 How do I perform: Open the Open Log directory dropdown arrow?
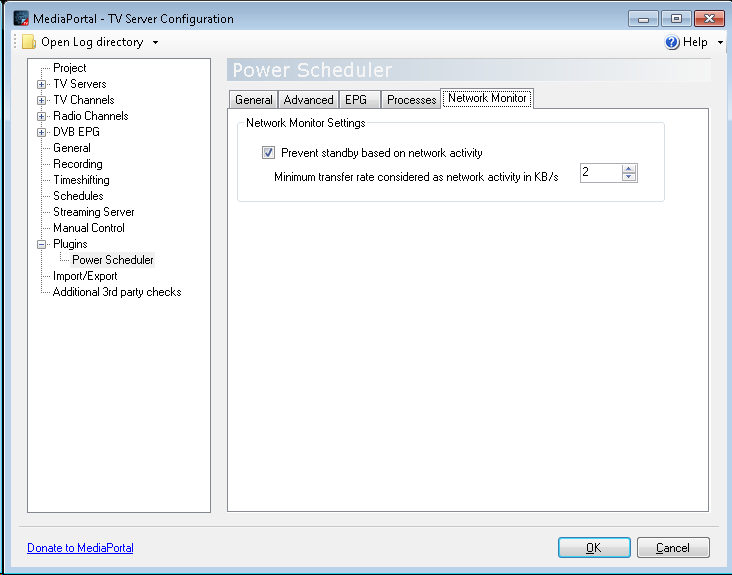coord(155,42)
